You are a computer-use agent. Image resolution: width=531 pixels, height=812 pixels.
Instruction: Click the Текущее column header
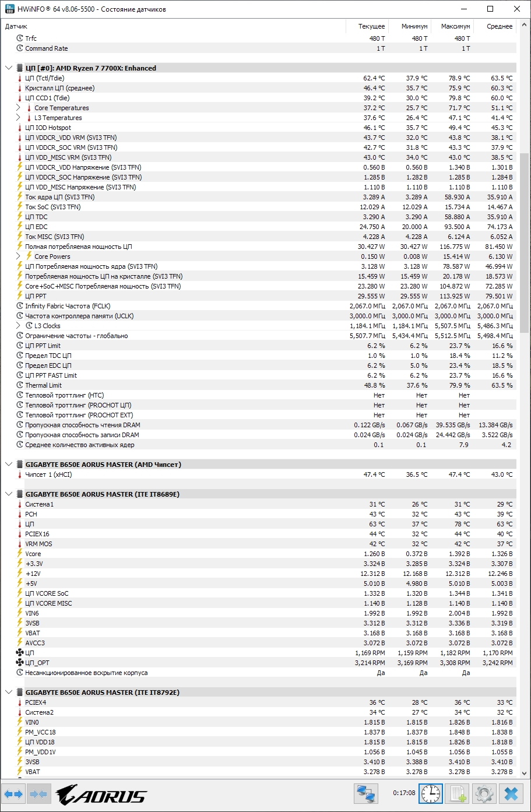pyautogui.click(x=367, y=26)
